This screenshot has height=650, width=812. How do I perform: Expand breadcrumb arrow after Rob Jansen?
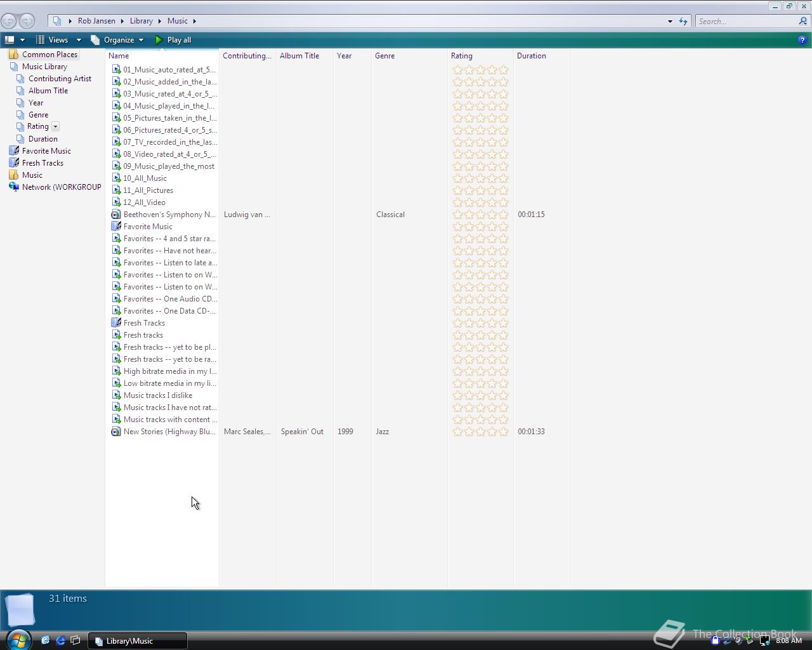(x=122, y=21)
